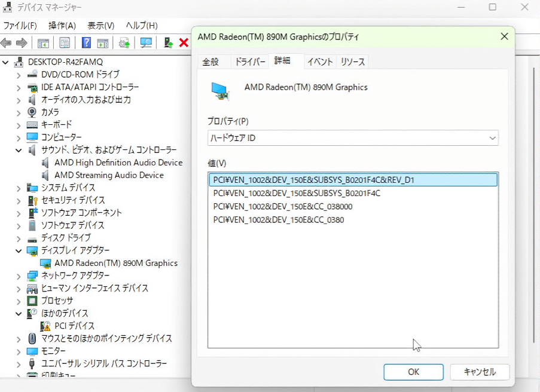Switch to the リソース tab
This screenshot has height=392, width=540.
(353, 62)
